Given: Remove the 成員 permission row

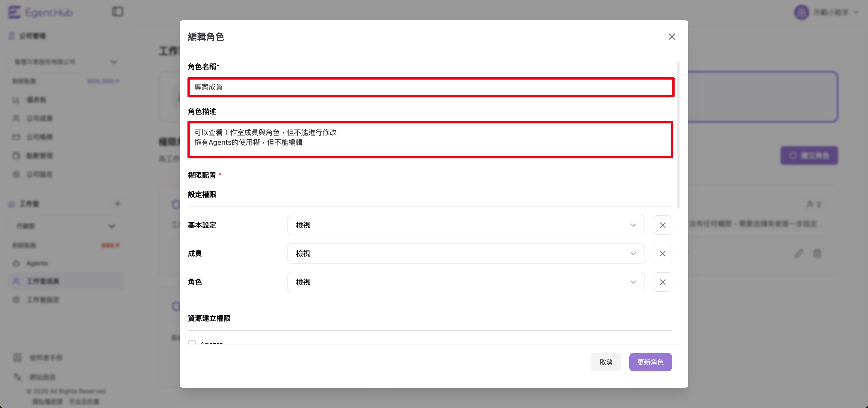Looking at the screenshot, I should point(662,254).
